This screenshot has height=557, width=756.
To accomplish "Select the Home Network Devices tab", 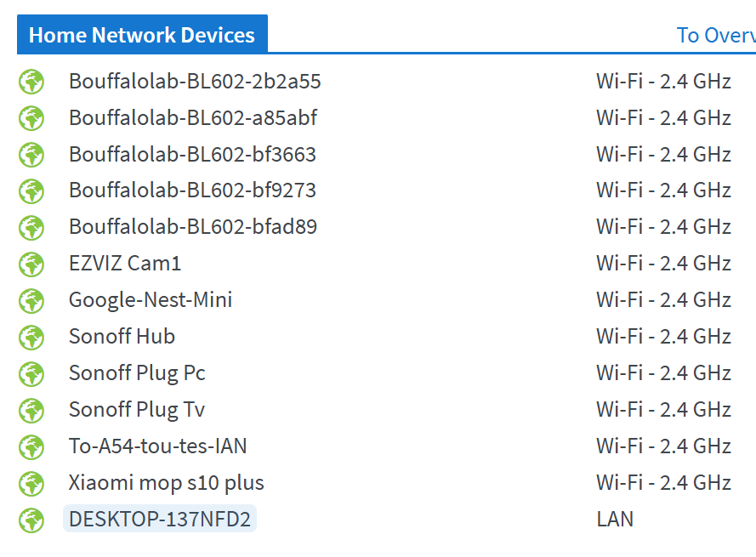I will click(142, 34).
